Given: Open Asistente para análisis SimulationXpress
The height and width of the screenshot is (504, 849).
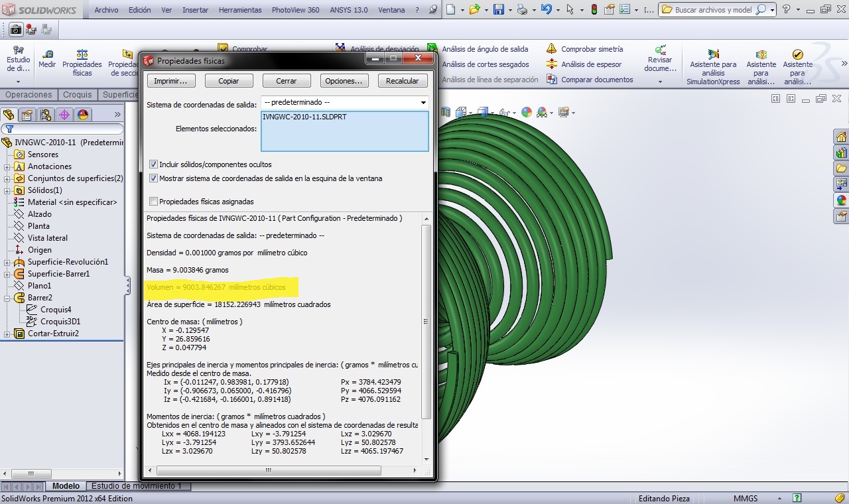Looking at the screenshot, I should (713, 67).
